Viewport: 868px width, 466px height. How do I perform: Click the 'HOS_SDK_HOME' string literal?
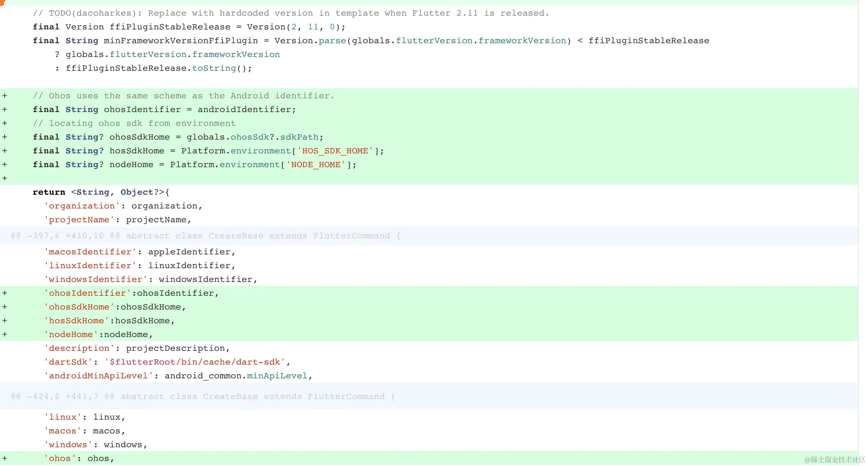pyautogui.click(x=335, y=151)
